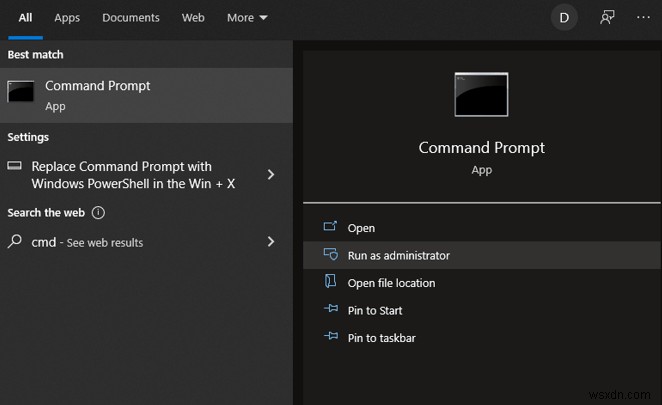This screenshot has width=662, height=405.
Task: Click Open file location option
Action: [x=391, y=283]
